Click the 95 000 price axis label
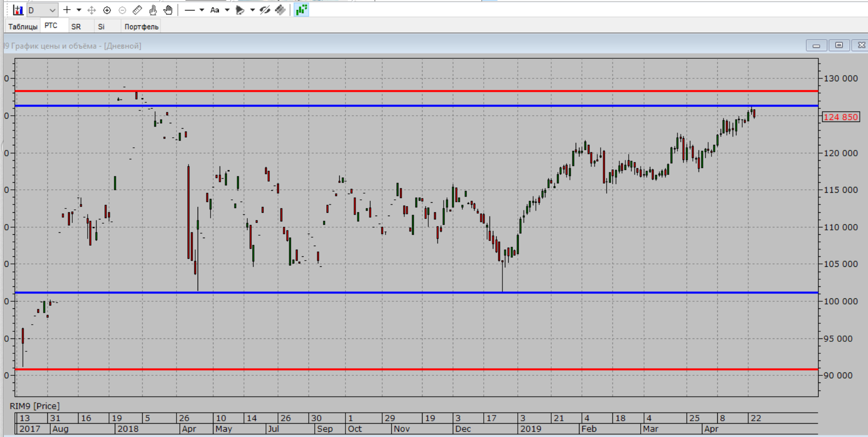This screenshot has width=868, height=437. [x=838, y=339]
